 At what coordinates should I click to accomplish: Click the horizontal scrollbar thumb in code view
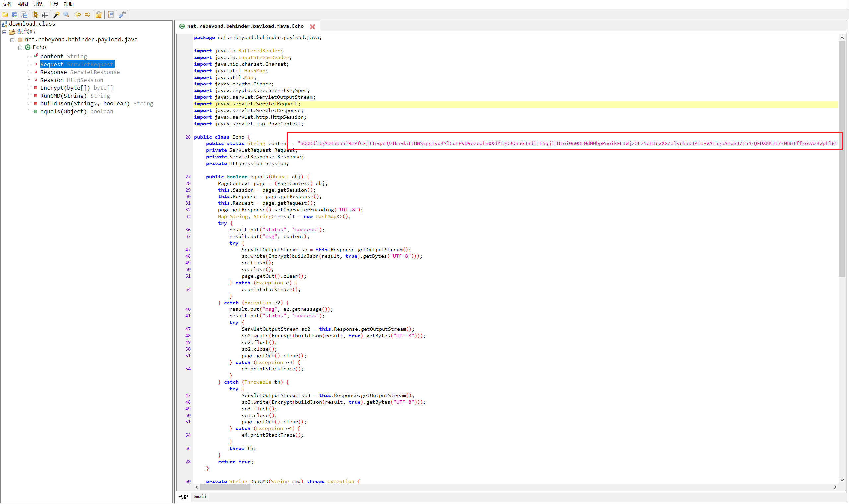coord(225,487)
